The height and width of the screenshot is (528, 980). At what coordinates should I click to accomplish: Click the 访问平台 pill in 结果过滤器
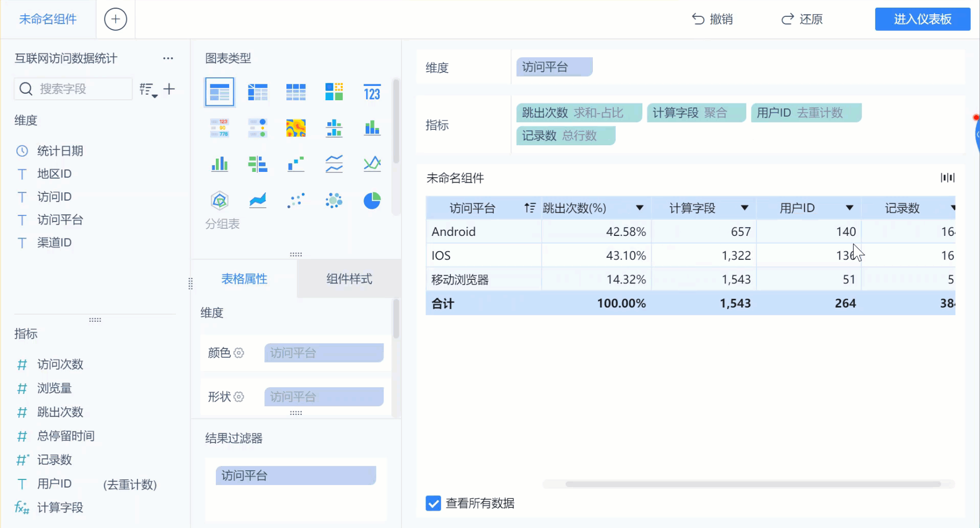[296, 476]
